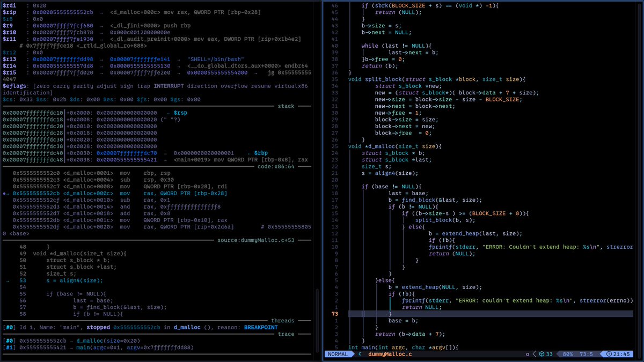Click the arrow marker at source line 53
The width and height of the screenshot is (644, 362).
tap(7, 280)
